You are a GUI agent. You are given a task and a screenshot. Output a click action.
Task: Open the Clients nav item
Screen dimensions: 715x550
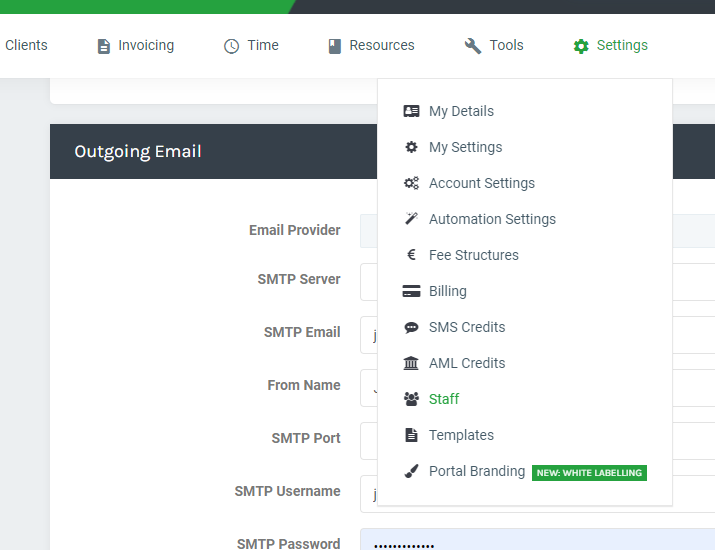point(26,46)
